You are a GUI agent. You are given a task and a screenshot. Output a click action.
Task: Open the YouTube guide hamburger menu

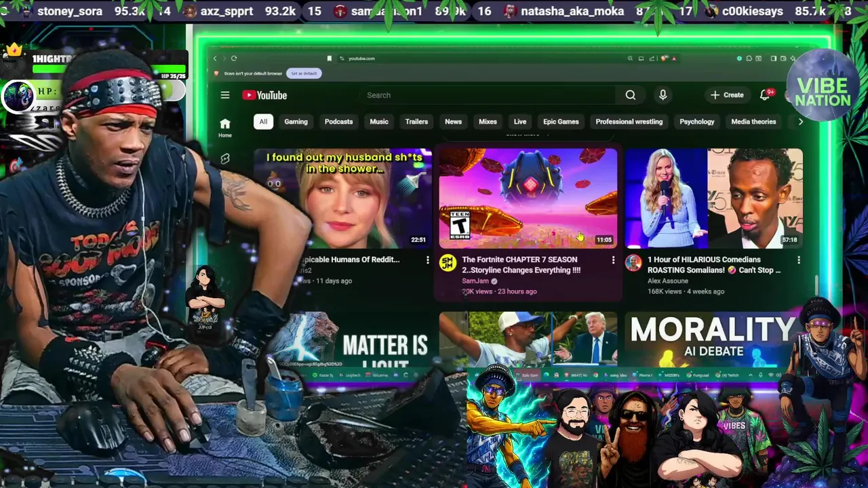pos(225,95)
